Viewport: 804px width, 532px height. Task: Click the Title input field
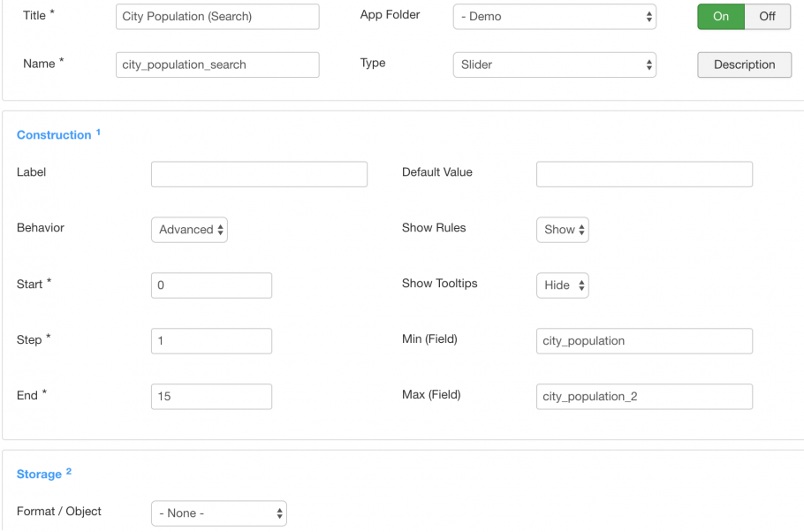[x=217, y=17]
